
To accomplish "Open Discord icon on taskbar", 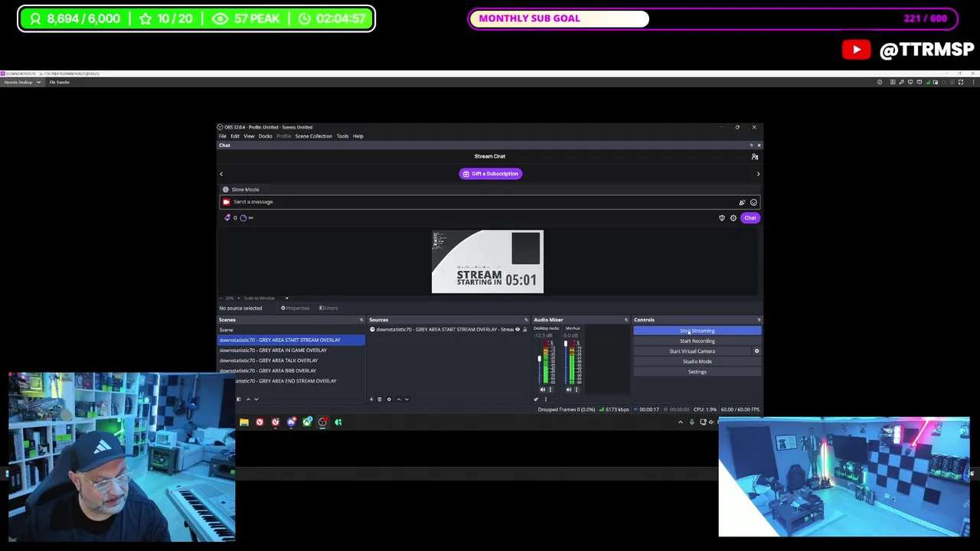I will [x=291, y=422].
